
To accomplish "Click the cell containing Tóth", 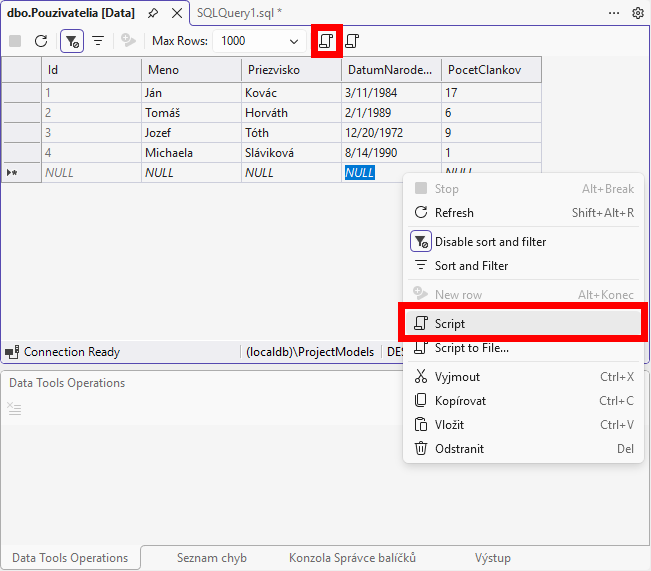I will (x=291, y=132).
